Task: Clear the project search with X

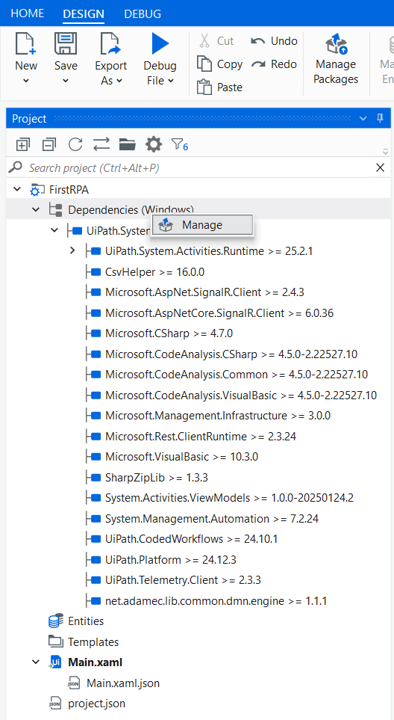Action: [380, 168]
